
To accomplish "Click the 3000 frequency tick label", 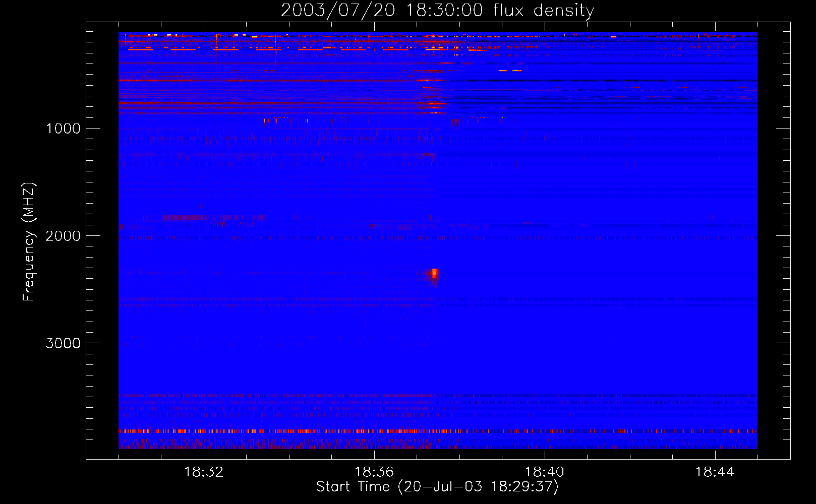I will click(63, 343).
